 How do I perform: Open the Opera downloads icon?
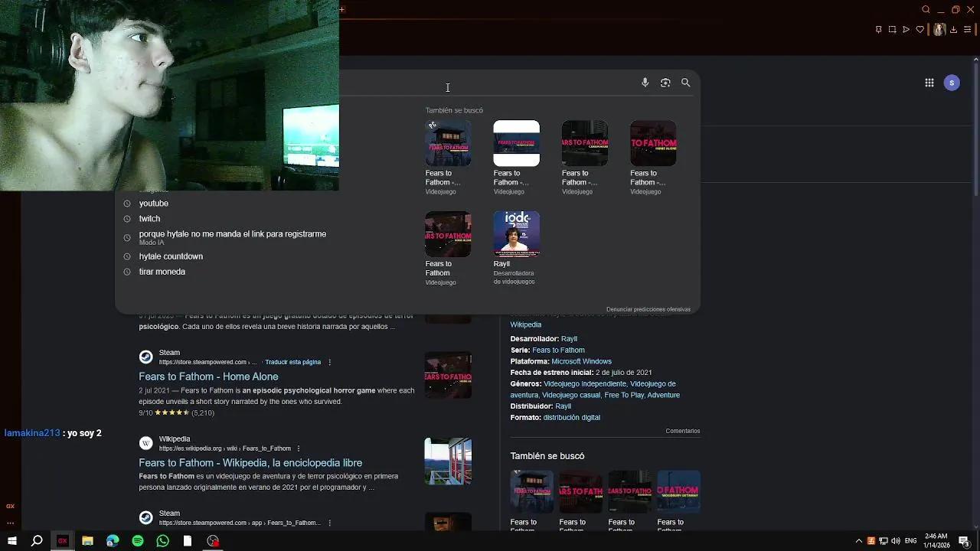(953, 30)
